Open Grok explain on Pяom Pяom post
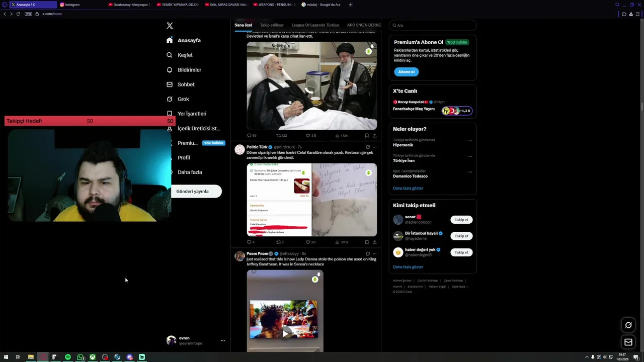This screenshot has height=362, width=644. [x=368, y=254]
